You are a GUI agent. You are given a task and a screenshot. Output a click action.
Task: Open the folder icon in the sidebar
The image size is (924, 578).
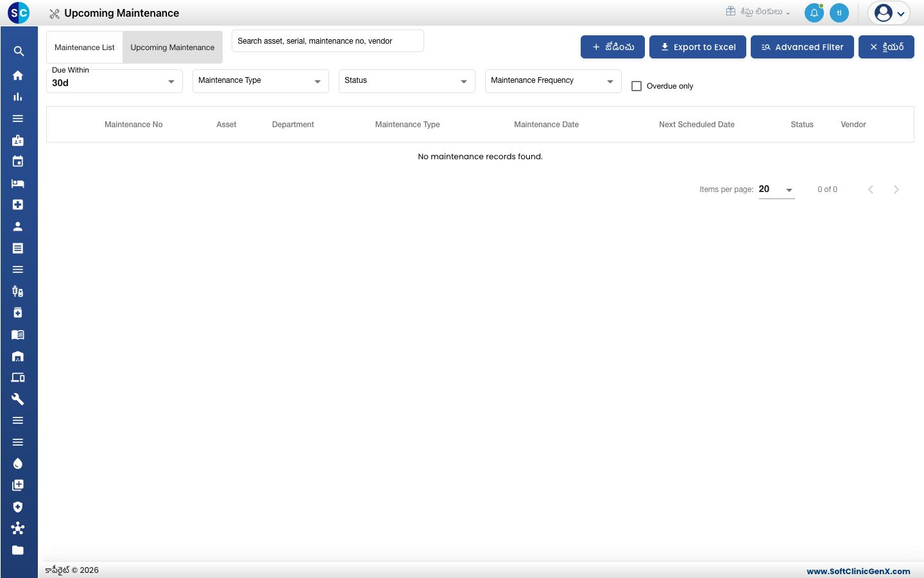click(18, 550)
